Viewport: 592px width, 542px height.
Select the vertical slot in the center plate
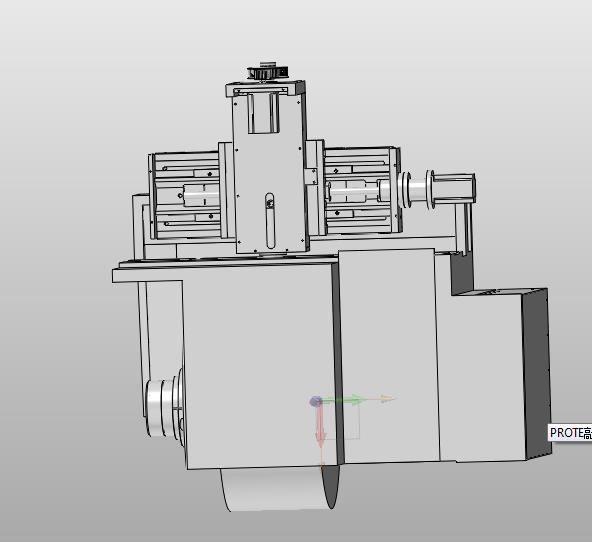(x=270, y=221)
